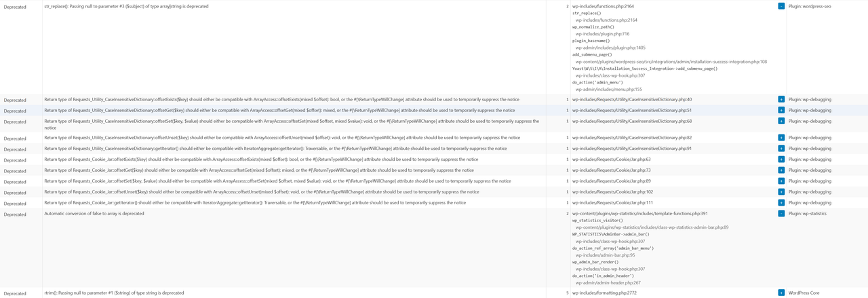Open template-functions.php:391 top location
Viewport: 868px width, 298px height.
639,213
